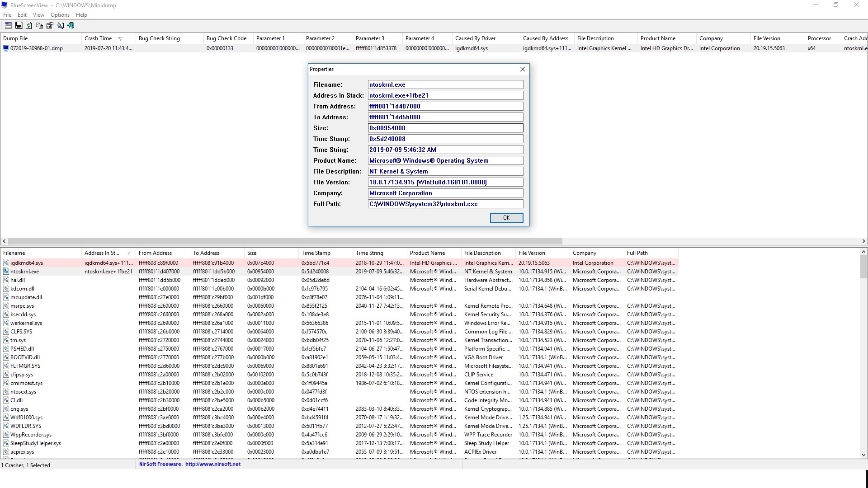
Task: Sort lower pane by File Version column
Action: pos(542,253)
